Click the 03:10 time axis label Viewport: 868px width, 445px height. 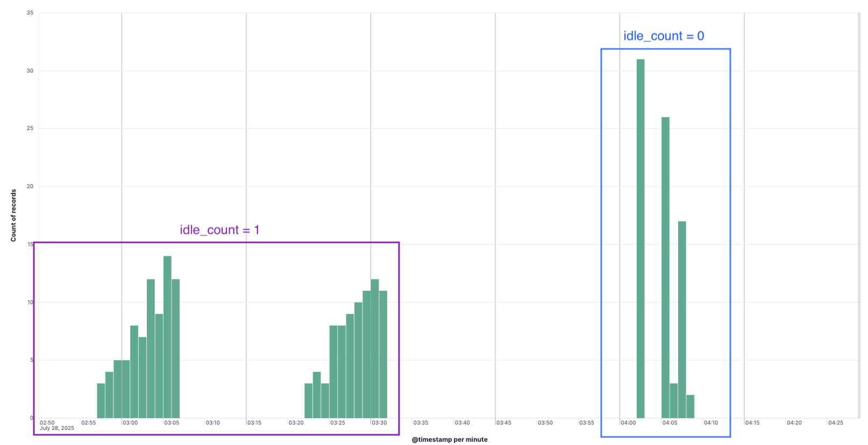pos(213,422)
